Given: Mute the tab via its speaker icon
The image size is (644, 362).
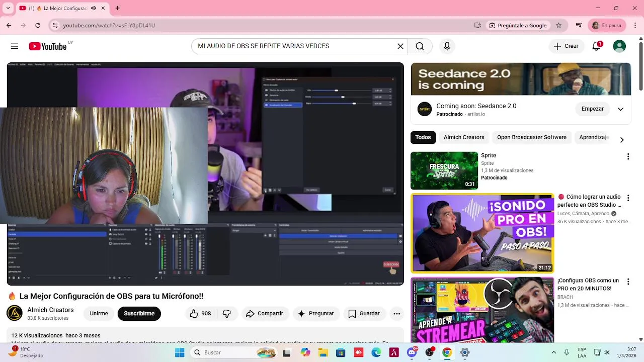Looking at the screenshot, I should point(94,8).
